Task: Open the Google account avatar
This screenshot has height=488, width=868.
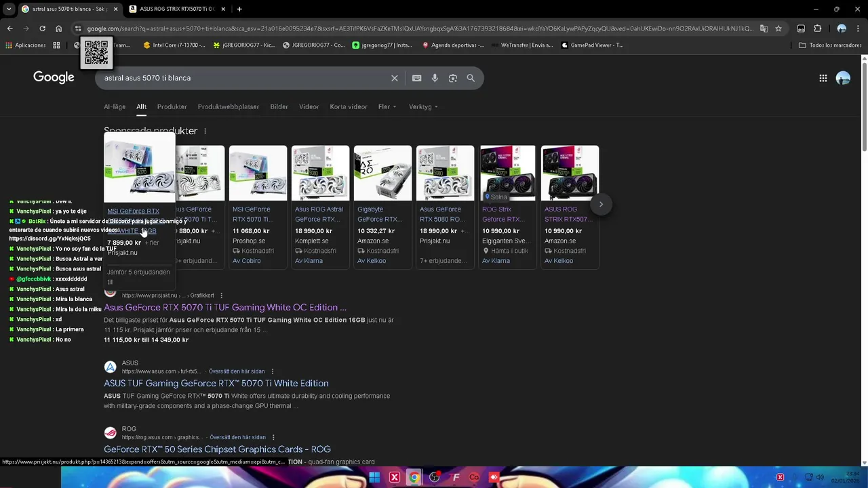Action: point(843,78)
